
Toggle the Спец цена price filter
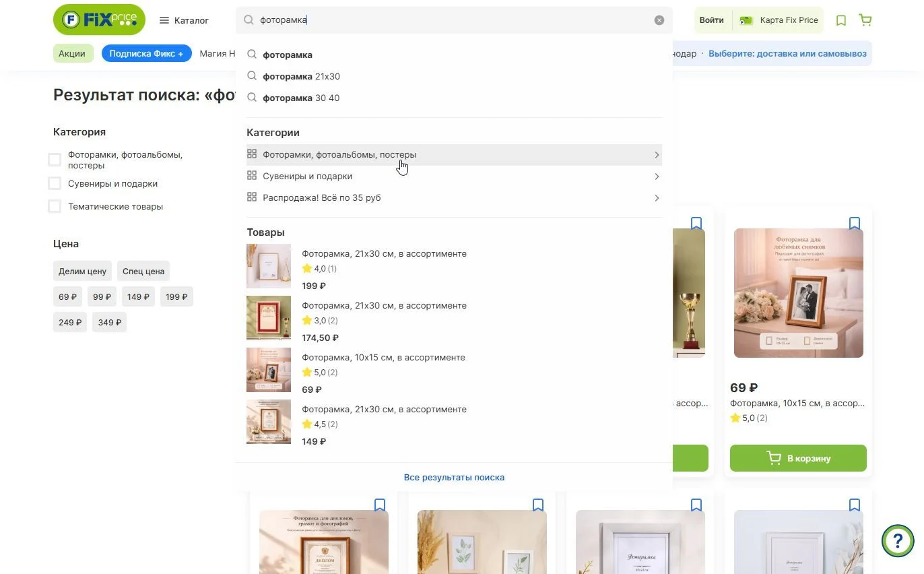point(143,271)
